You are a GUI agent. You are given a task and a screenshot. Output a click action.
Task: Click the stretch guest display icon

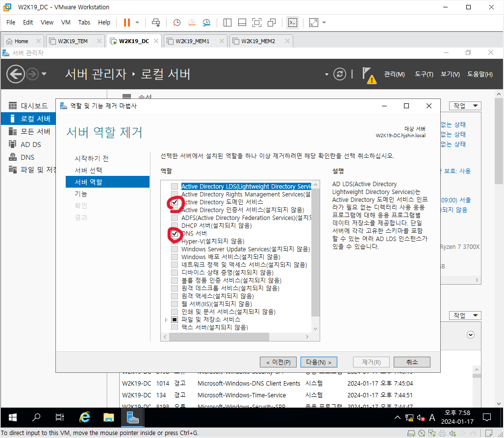(x=313, y=23)
